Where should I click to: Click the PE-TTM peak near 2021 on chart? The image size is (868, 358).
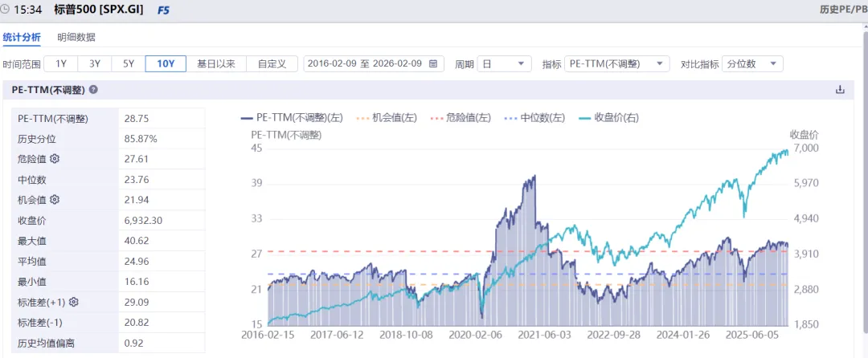click(534, 177)
